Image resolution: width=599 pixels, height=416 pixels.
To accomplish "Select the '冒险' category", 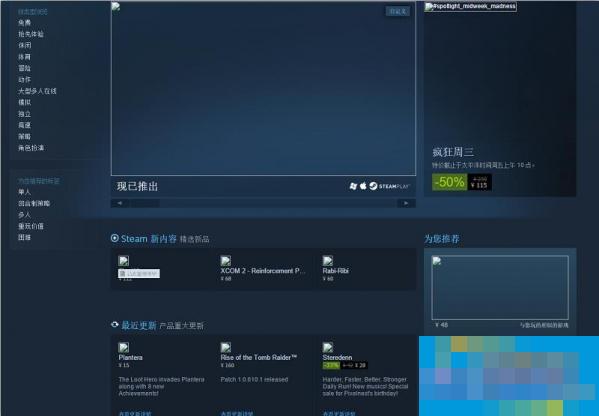I will coord(24,68).
